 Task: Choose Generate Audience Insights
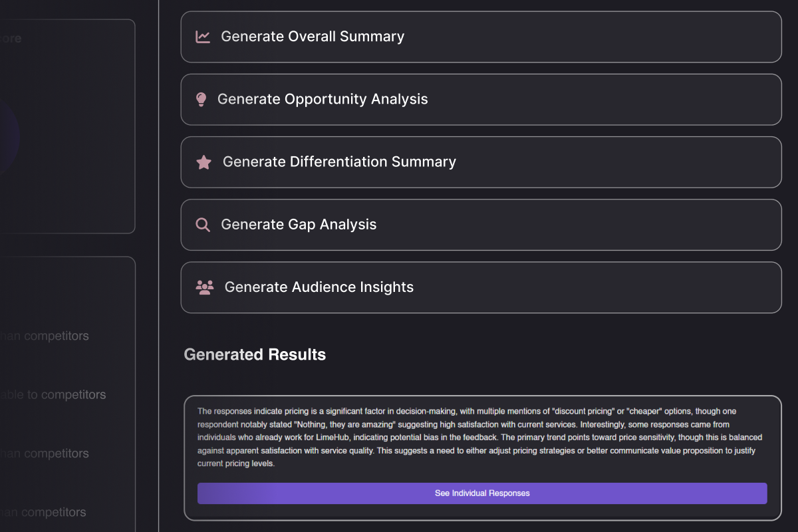(x=481, y=287)
